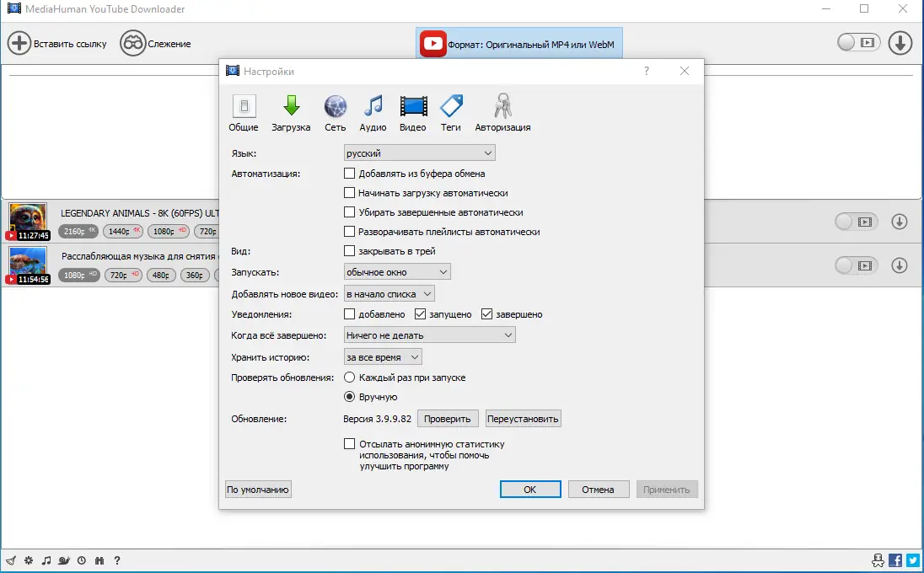Screen dimensions: 924x573
Task: Toggle video switch on Расслабляющая музыка row
Action: coord(857,265)
